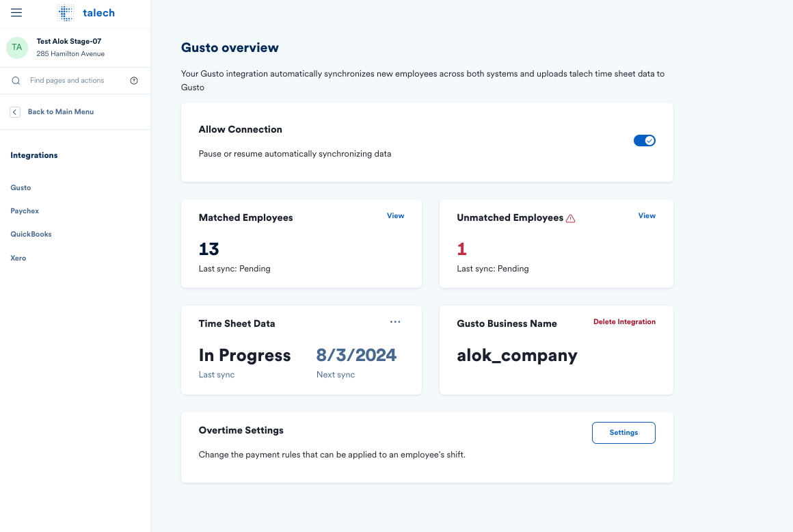793x532 pixels.
Task: Go Back to Main Menu
Action: coord(61,111)
